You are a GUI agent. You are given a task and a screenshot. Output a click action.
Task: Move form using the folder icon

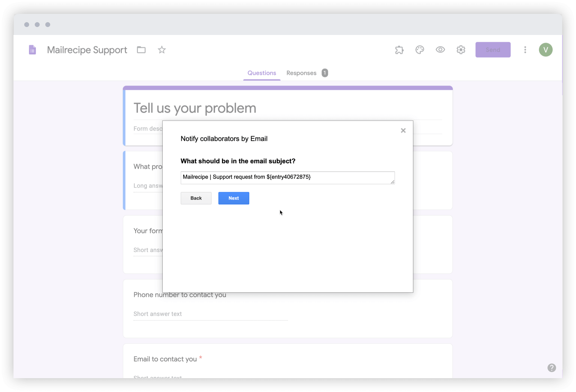coord(141,50)
